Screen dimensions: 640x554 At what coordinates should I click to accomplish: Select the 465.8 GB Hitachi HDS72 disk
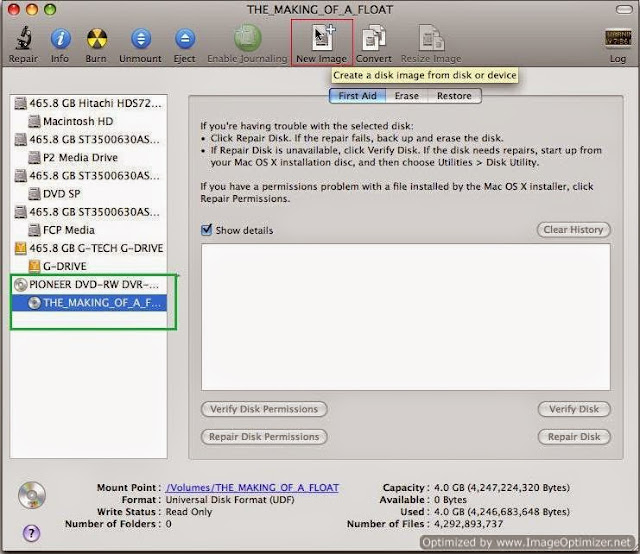click(x=89, y=103)
